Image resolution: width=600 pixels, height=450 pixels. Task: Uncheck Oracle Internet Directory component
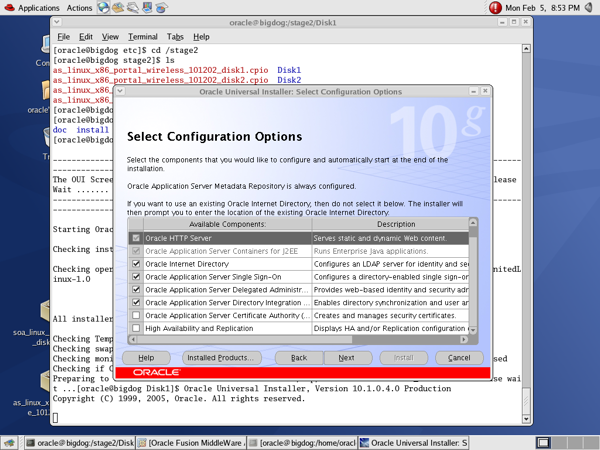coord(136,264)
